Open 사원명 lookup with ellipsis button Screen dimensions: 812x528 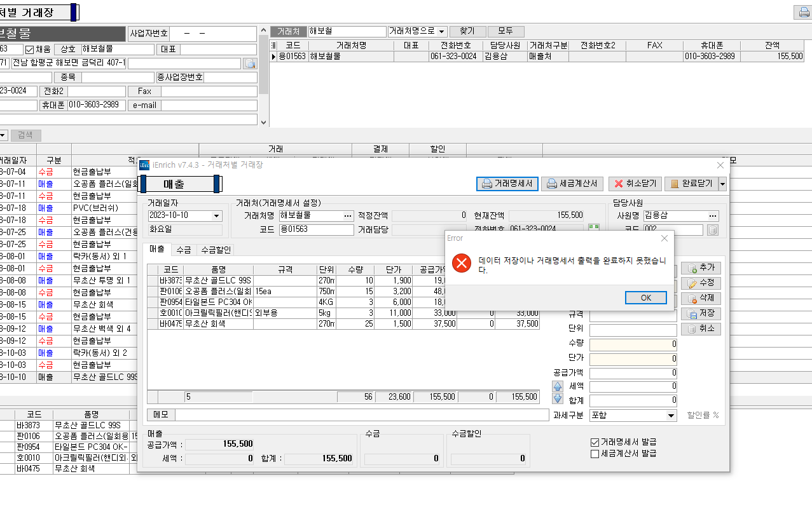click(x=713, y=215)
